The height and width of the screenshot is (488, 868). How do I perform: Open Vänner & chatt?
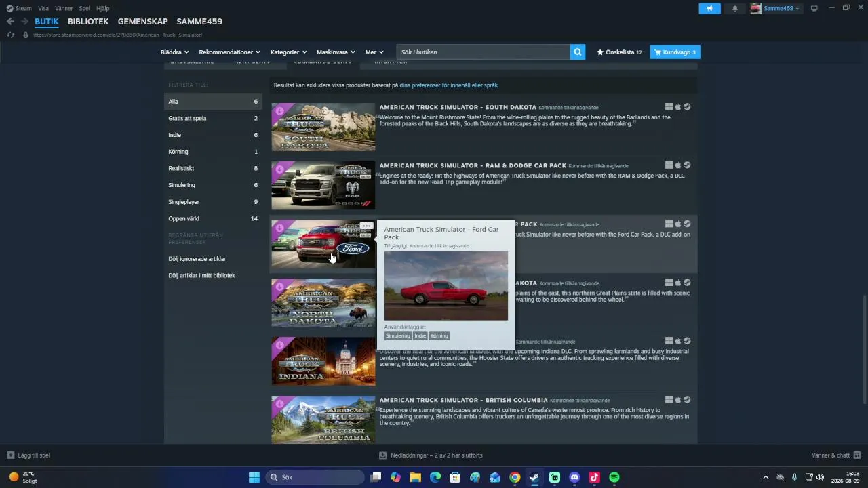pyautogui.click(x=836, y=455)
